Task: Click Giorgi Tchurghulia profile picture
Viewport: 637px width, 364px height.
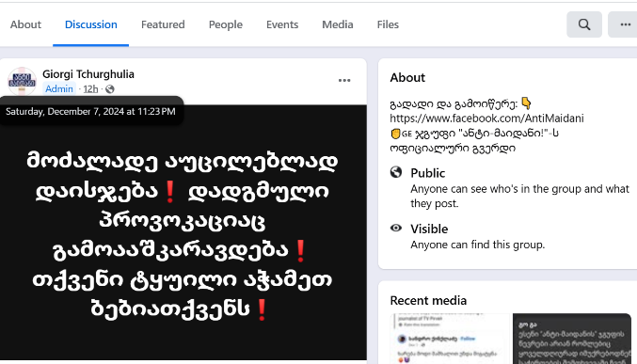Action: coord(22,81)
